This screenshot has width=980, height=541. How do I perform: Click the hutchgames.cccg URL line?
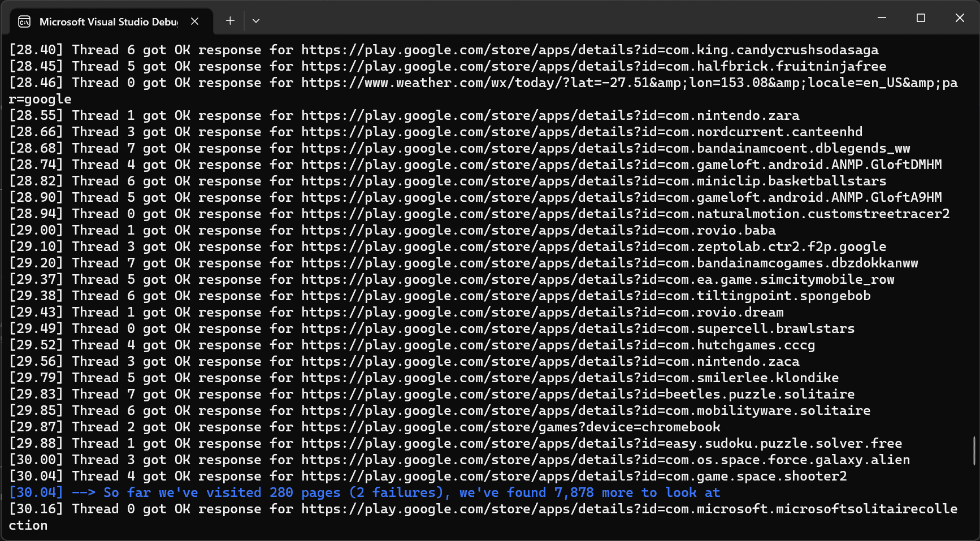(x=412, y=345)
